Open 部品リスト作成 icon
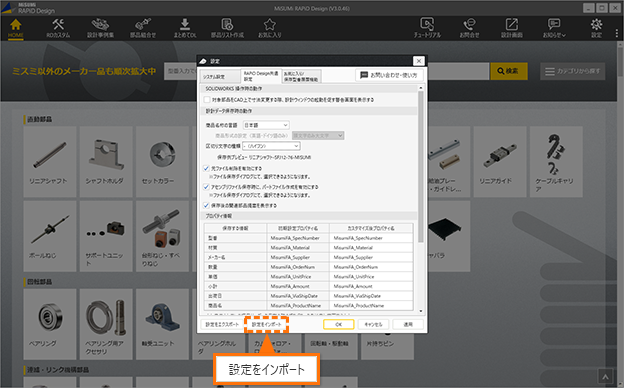The width and height of the screenshot is (624, 388). [227, 28]
